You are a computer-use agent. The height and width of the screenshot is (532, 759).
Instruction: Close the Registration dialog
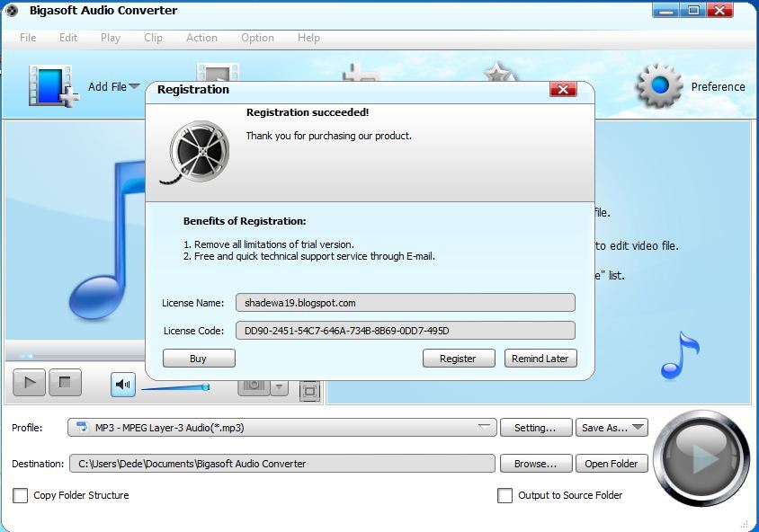(563, 89)
